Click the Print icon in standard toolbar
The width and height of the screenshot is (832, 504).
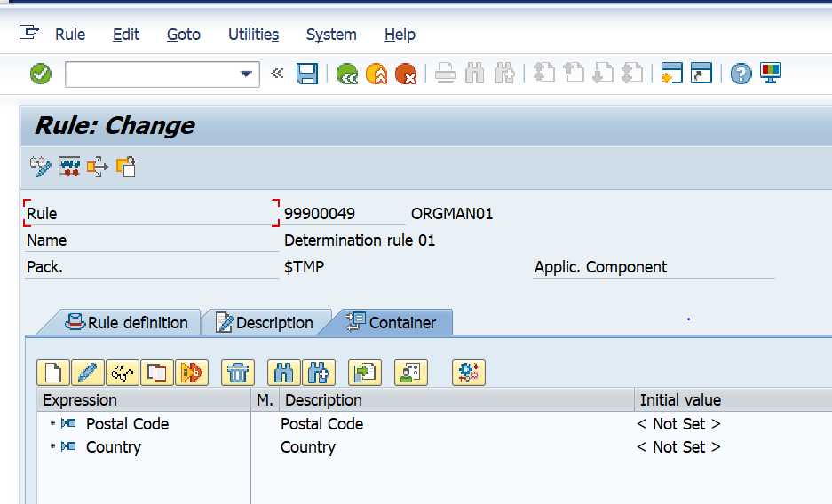(445, 74)
